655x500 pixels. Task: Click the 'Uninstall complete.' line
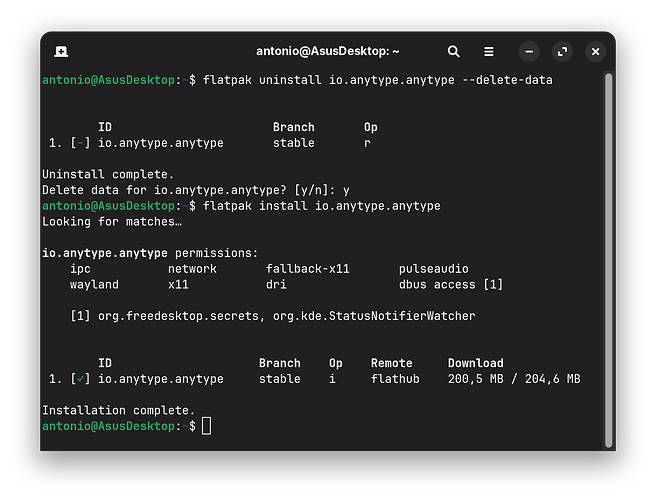(x=108, y=174)
